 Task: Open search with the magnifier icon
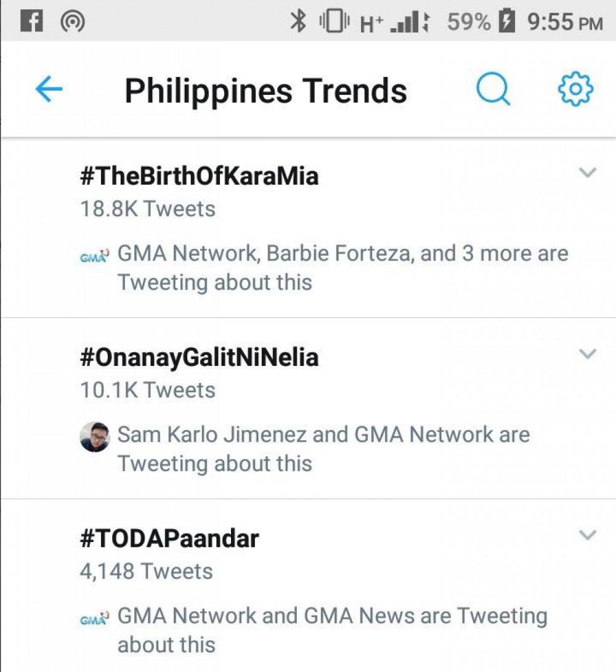pyautogui.click(x=493, y=90)
